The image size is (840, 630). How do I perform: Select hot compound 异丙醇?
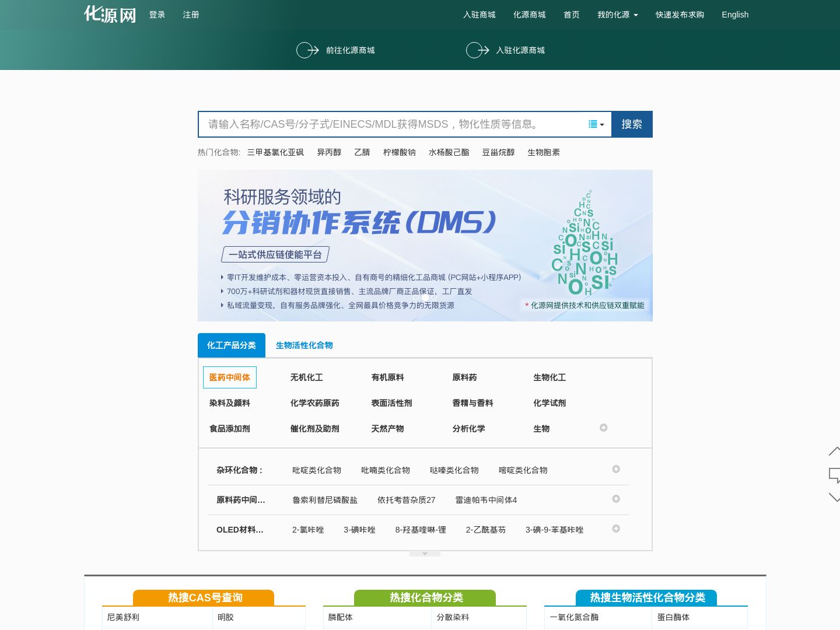pyautogui.click(x=329, y=152)
